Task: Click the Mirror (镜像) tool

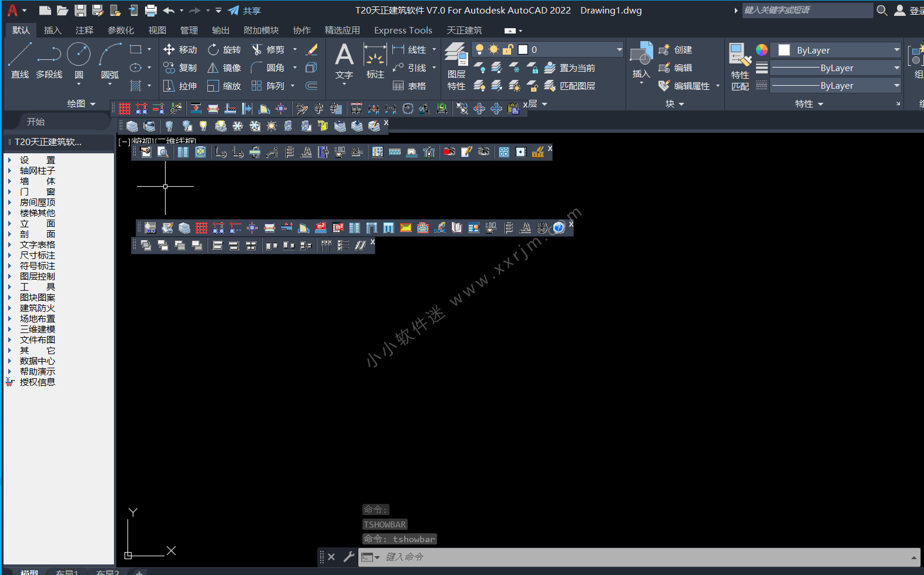Action: [224, 68]
